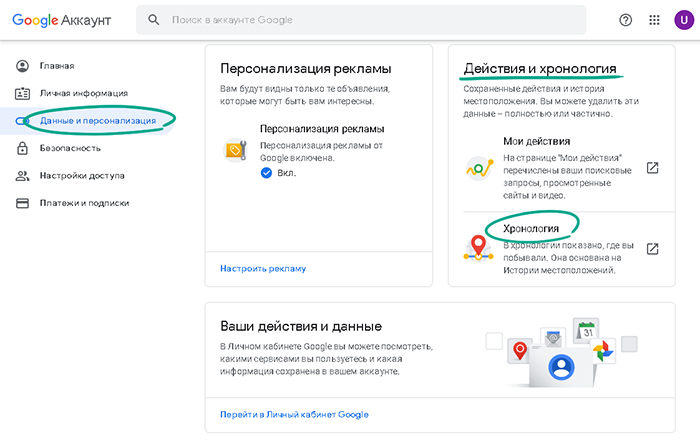Click the Ваши действия и данные heading
The height and width of the screenshot is (443, 700).
(x=301, y=326)
